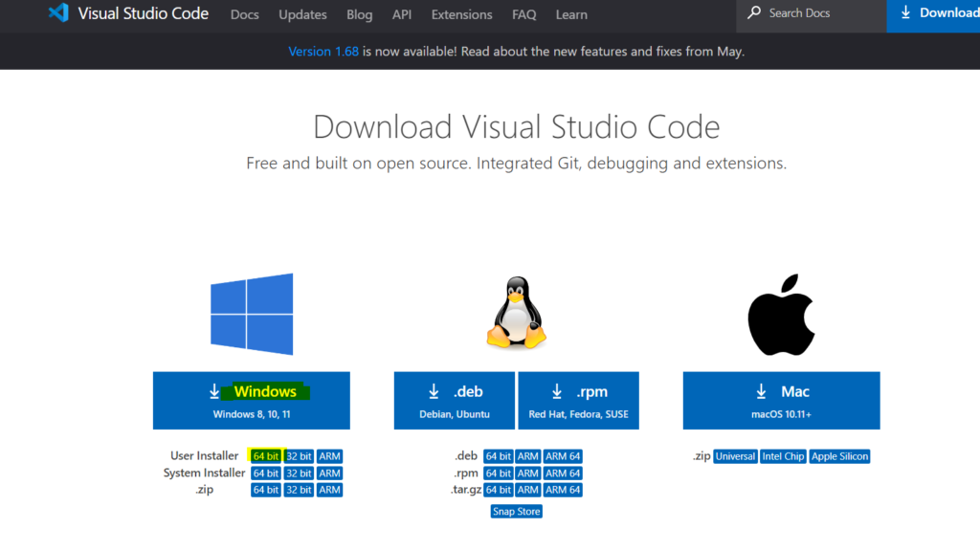Download Linux .tar.gz ARM
This screenshot has width=980, height=551.
click(x=528, y=490)
